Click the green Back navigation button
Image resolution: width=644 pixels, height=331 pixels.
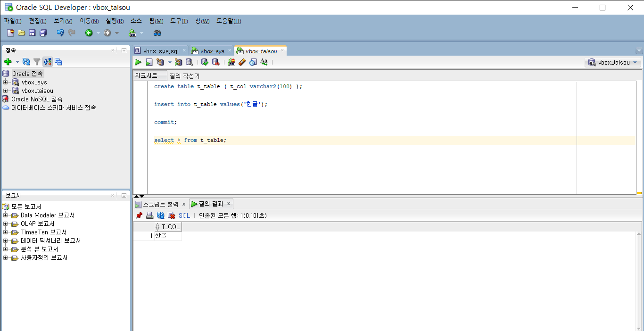[89, 33]
